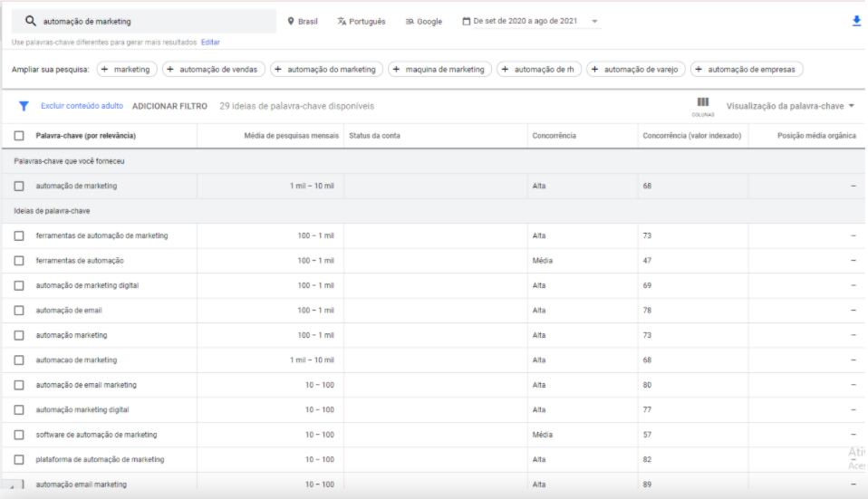Click keyword 'software de automação de marketing'
Screen dimensions: 868x499
click(96, 435)
